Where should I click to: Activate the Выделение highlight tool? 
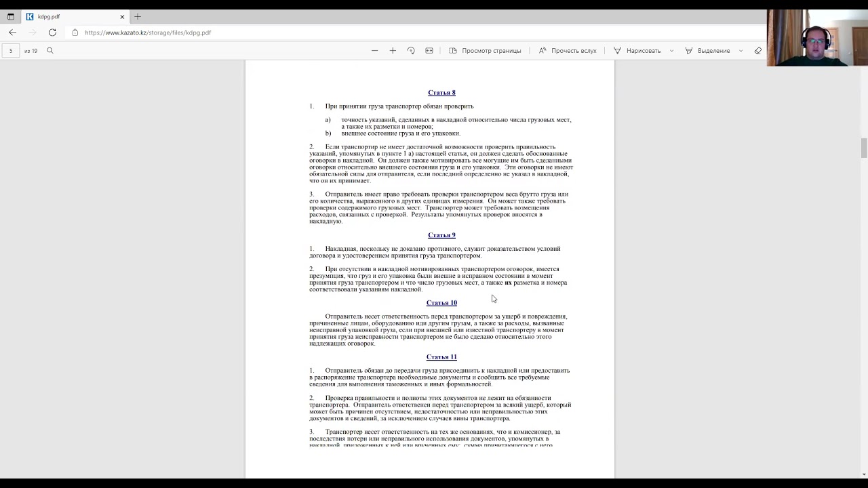point(707,51)
